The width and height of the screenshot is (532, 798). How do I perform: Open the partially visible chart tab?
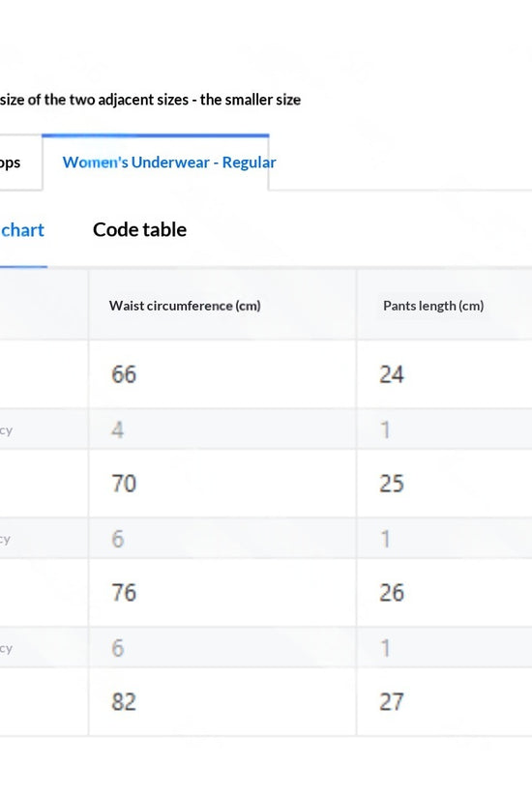coord(22,230)
